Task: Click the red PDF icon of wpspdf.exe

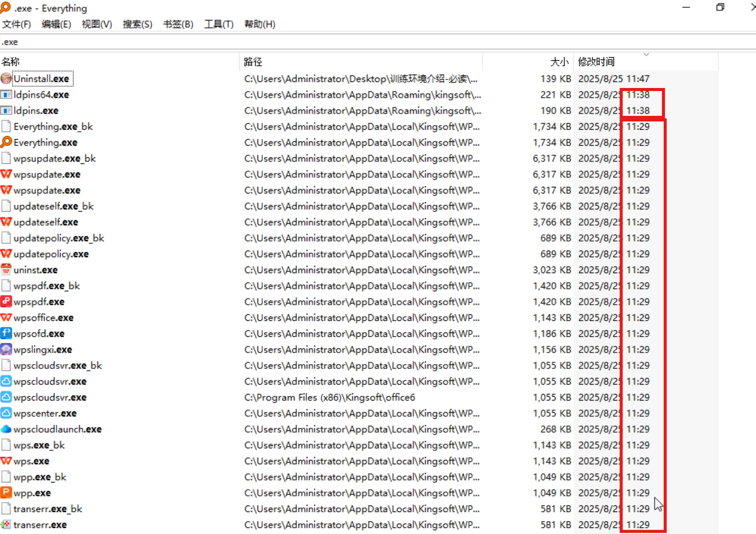Action: tap(6, 302)
